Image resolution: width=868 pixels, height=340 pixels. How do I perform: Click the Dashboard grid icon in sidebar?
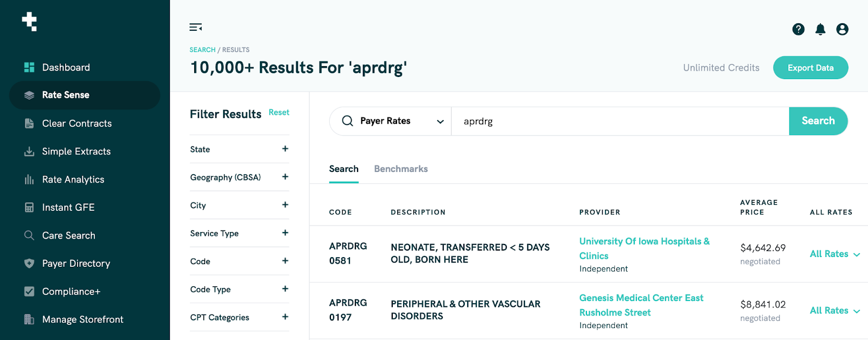29,67
